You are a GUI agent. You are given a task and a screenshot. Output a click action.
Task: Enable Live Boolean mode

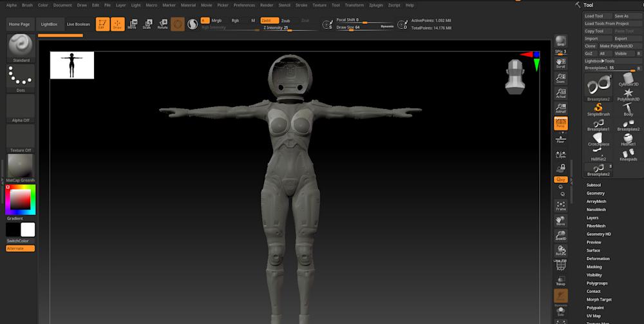point(79,24)
